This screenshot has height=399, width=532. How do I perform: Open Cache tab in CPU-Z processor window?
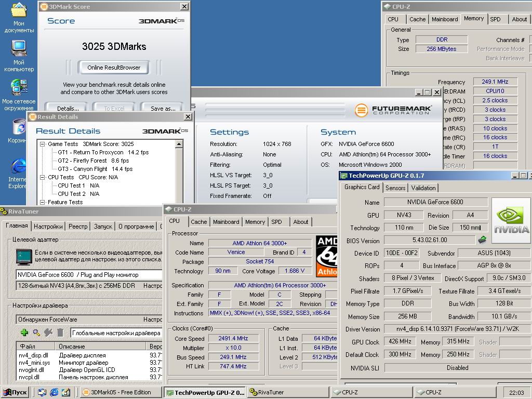pos(198,222)
